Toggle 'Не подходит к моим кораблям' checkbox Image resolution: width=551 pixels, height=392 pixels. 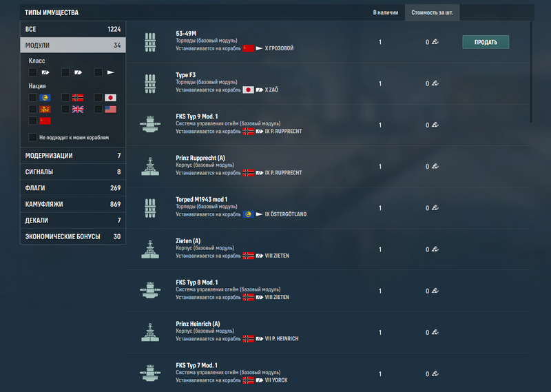click(x=32, y=137)
